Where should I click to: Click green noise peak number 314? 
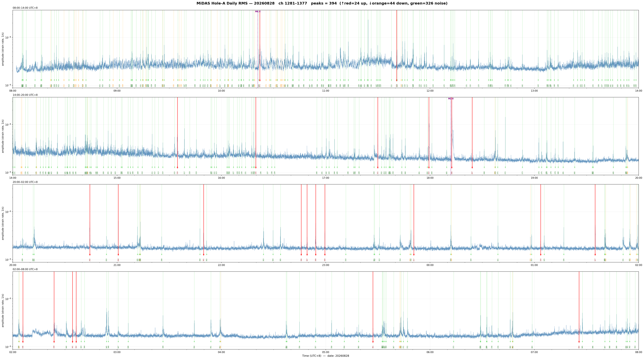coord(400,260)
